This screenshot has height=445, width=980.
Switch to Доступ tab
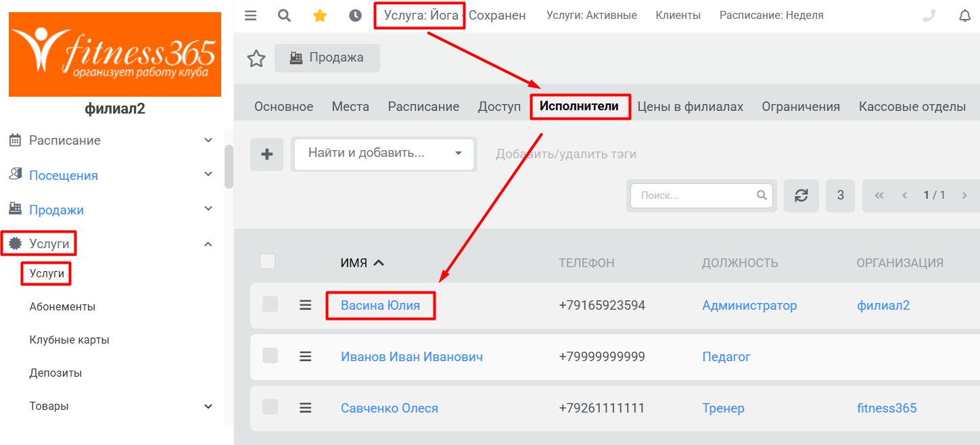tap(499, 107)
